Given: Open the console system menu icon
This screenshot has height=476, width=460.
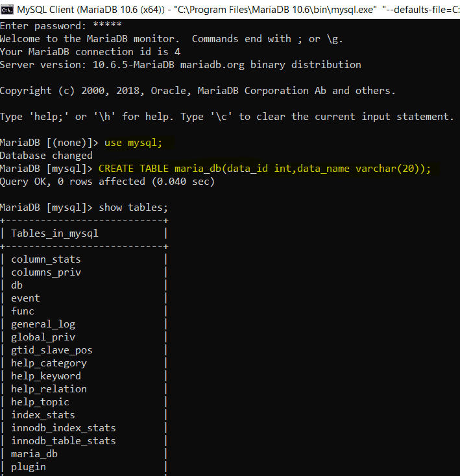Looking at the screenshot, I should (x=6, y=10).
